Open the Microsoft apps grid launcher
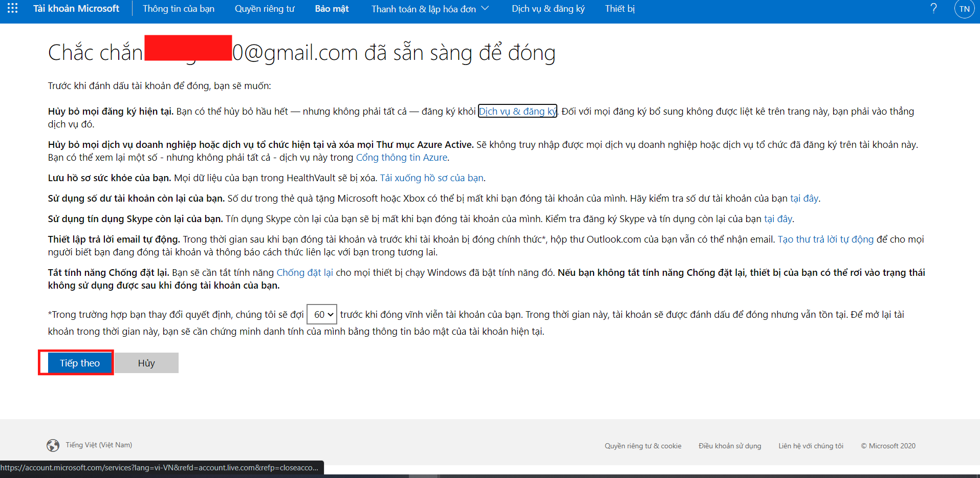Screen dimensions: 980x478 (13, 9)
